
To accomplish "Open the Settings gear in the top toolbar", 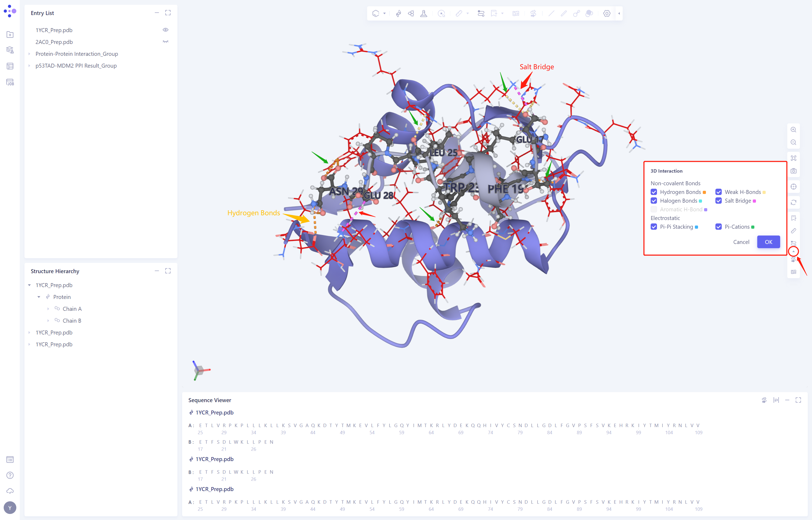I will [x=607, y=13].
